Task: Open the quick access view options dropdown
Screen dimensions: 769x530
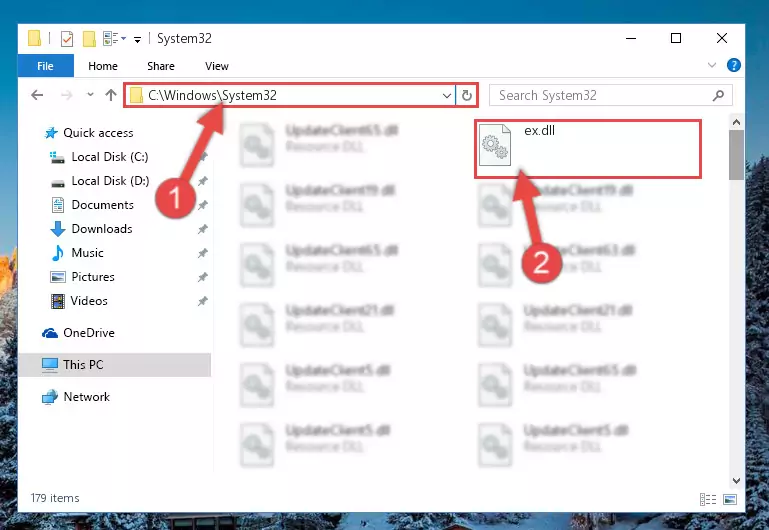Action: [123, 38]
